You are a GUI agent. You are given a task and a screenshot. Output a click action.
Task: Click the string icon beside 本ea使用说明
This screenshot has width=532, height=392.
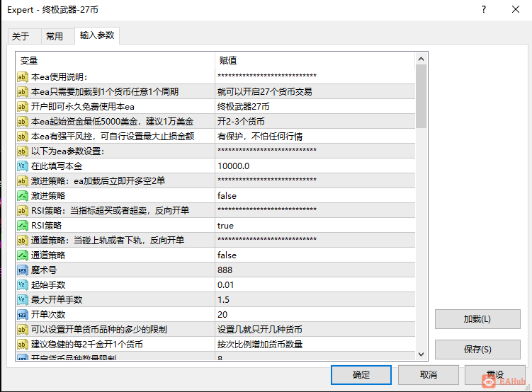coord(22,77)
